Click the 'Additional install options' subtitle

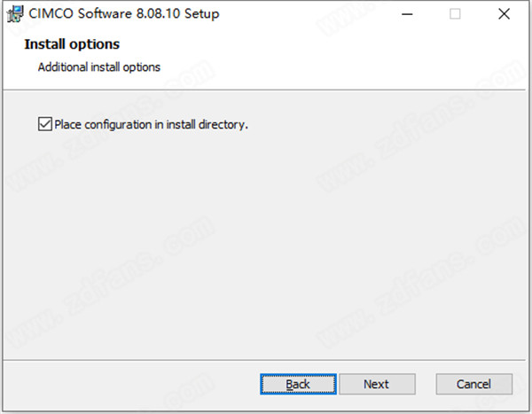pyautogui.click(x=99, y=67)
